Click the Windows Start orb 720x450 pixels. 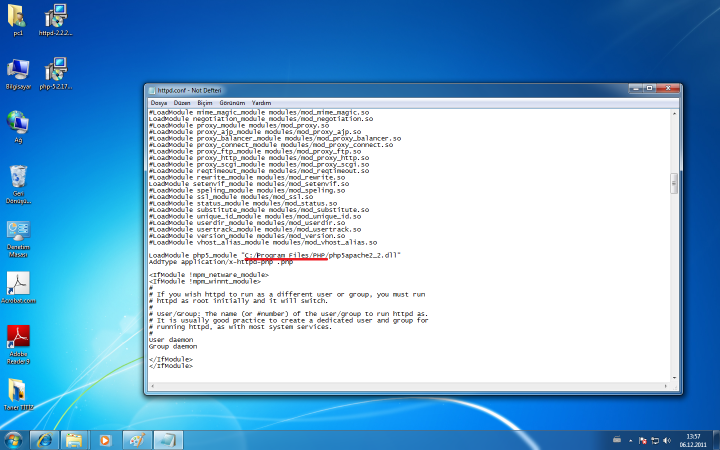(14, 439)
